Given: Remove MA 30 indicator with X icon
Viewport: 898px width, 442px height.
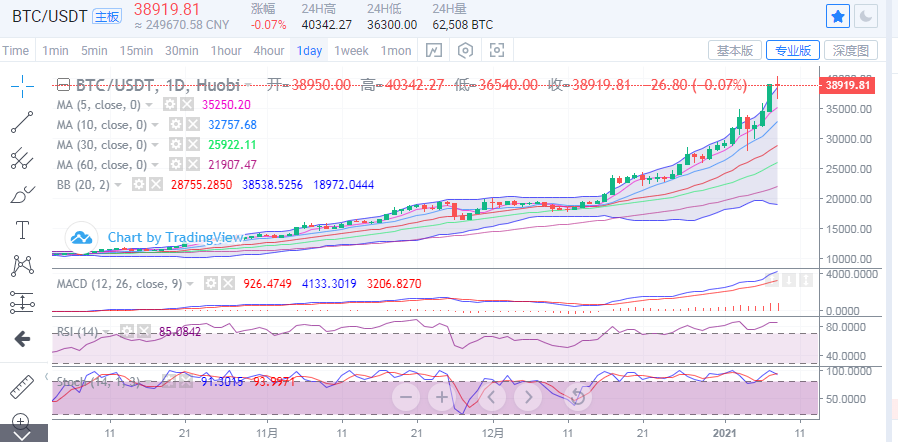Looking at the screenshot, I should point(194,145).
